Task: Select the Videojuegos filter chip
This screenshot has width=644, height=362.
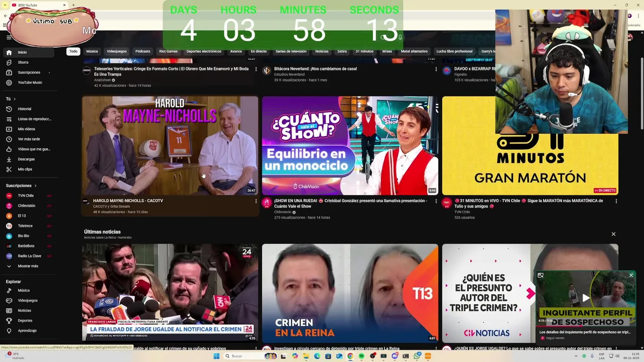Action: point(117,51)
